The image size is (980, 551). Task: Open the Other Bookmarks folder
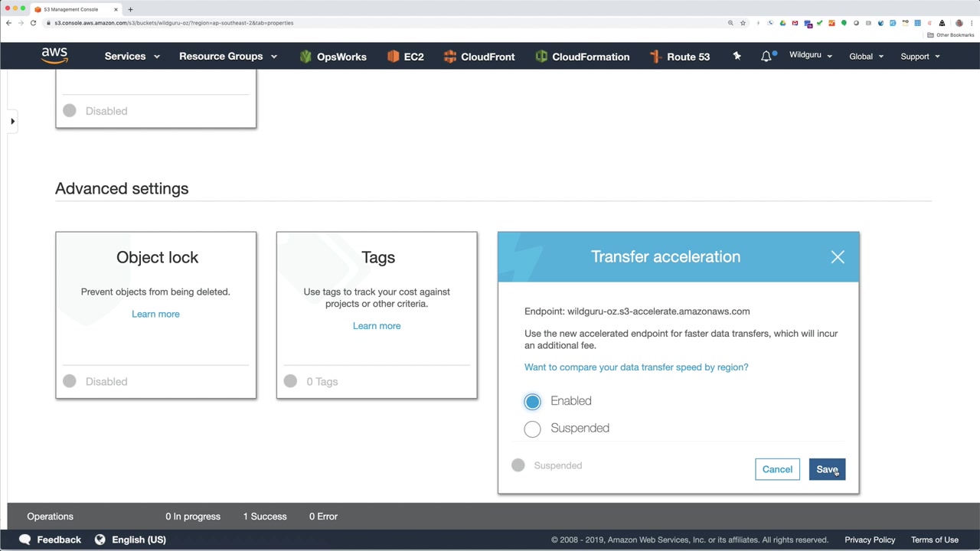point(951,35)
